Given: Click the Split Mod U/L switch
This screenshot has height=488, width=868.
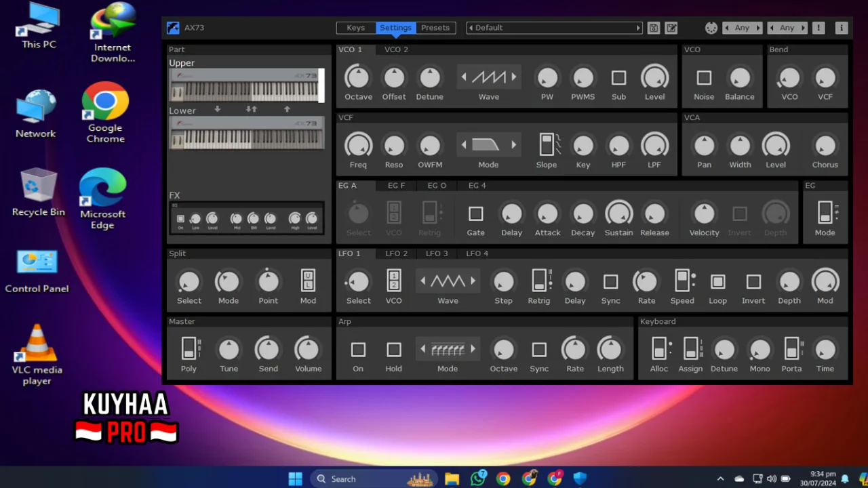Looking at the screenshot, I should [308, 281].
